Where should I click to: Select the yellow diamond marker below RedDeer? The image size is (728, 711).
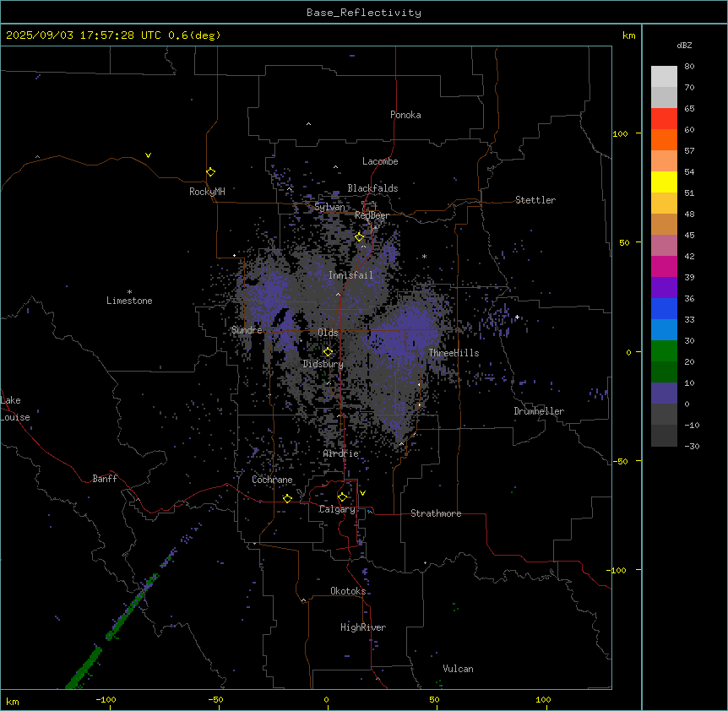359,237
